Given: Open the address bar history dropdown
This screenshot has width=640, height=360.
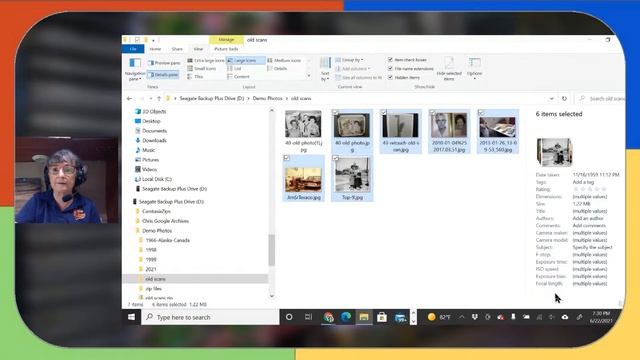Looking at the screenshot, I should click(552, 98).
